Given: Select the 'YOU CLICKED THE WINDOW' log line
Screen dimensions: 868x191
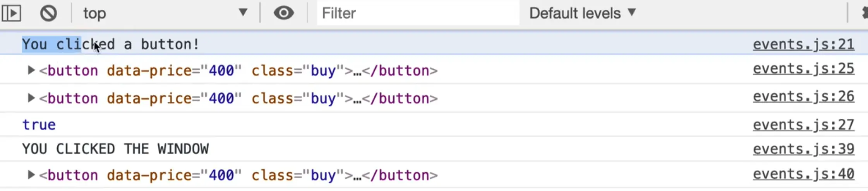Looking at the screenshot, I should click(115, 149).
